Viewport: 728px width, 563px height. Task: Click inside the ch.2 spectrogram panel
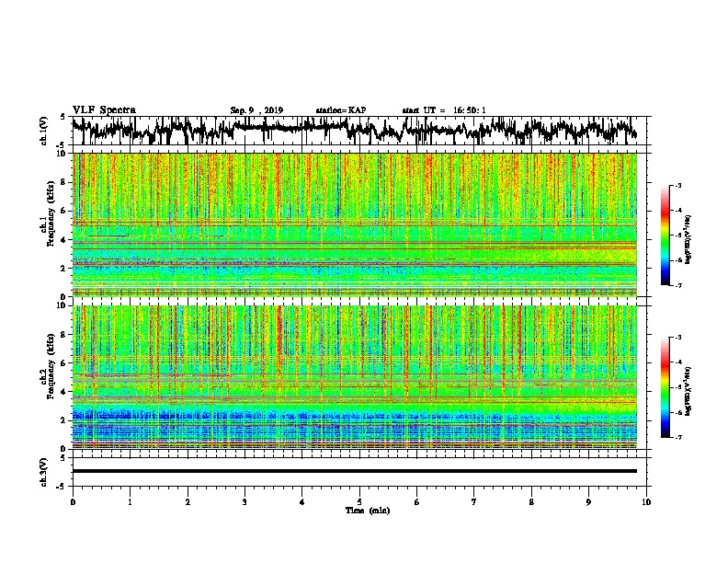click(x=355, y=377)
